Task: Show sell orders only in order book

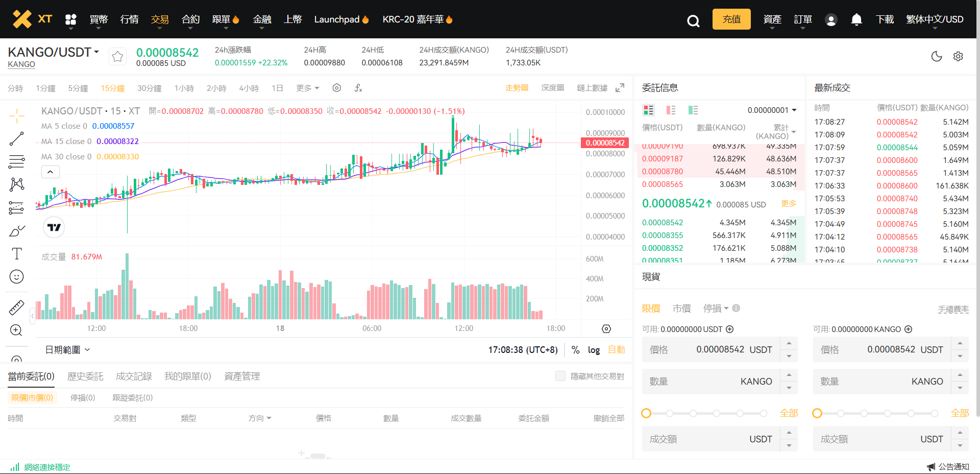Action: pyautogui.click(x=671, y=110)
